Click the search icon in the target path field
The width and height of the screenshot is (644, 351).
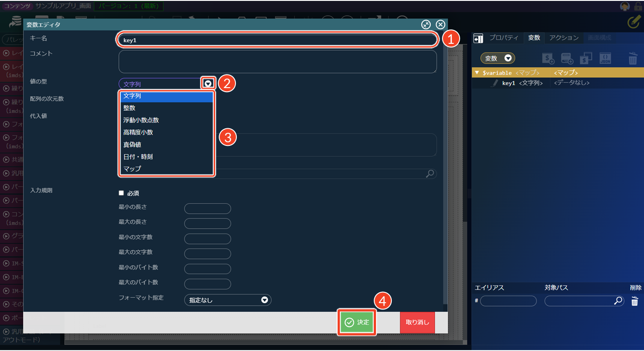[x=618, y=301]
